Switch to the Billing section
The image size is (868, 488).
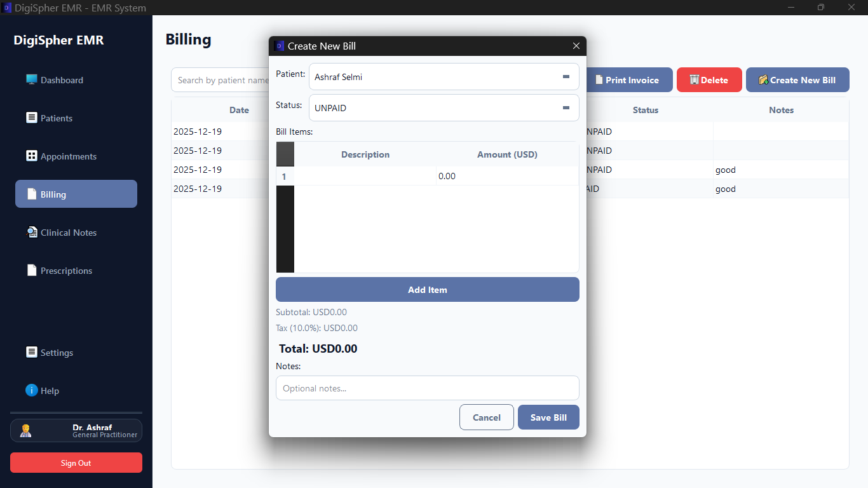click(76, 193)
